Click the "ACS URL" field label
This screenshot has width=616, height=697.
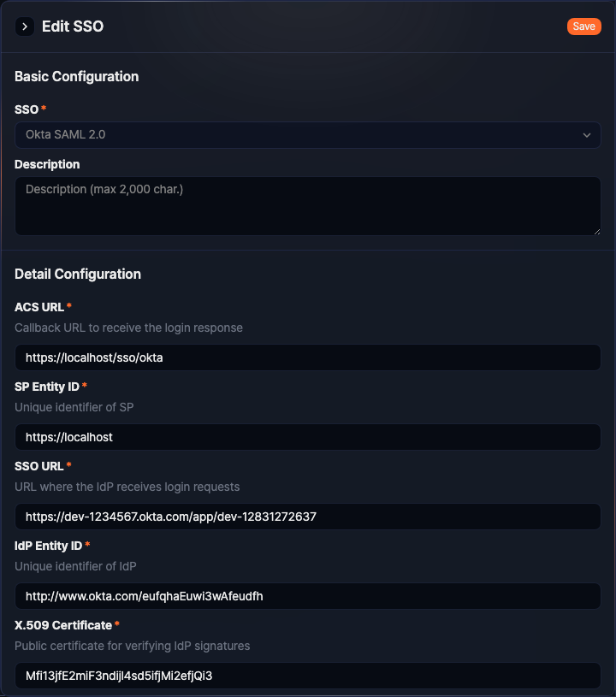(x=39, y=307)
